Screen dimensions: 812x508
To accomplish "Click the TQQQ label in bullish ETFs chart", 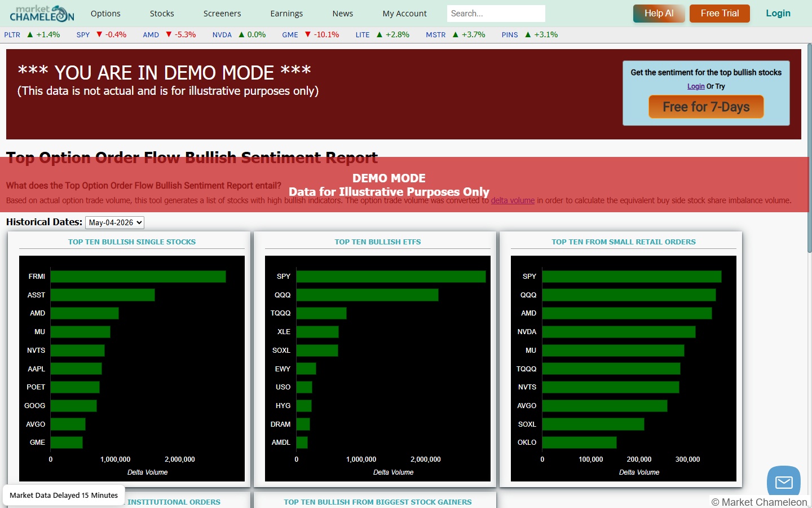I will click(280, 313).
